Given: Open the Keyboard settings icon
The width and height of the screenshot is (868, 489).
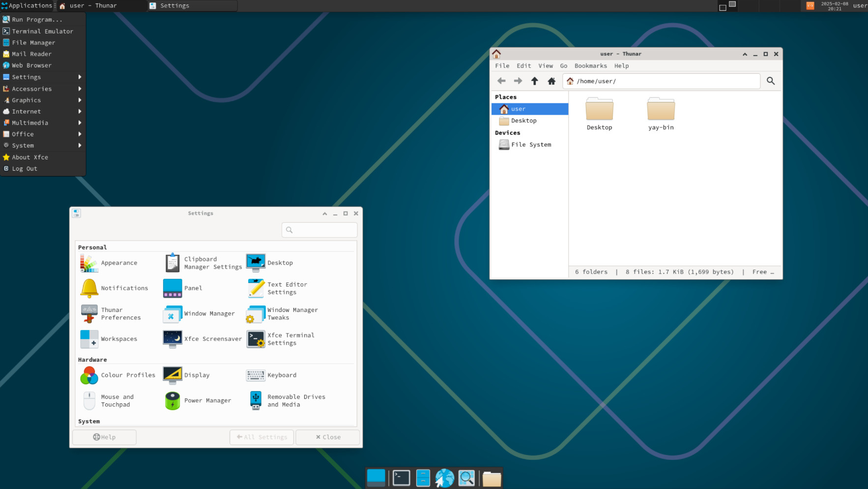Looking at the screenshot, I should pos(256,375).
